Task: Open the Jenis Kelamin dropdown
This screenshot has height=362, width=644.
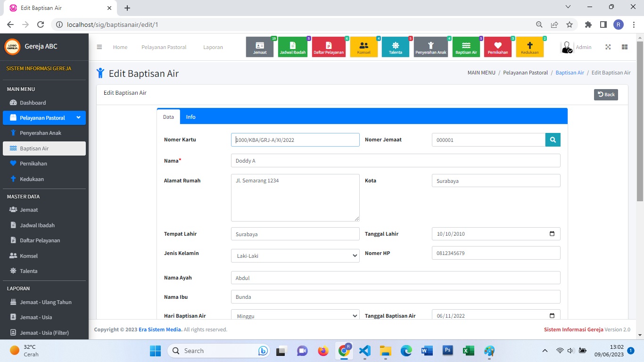Action: click(295, 256)
